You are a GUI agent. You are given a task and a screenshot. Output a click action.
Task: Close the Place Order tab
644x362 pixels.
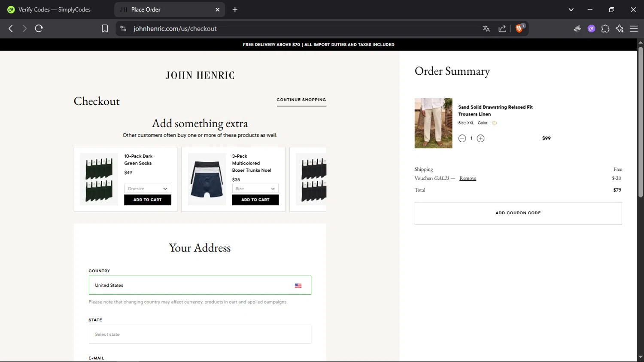pos(217,9)
